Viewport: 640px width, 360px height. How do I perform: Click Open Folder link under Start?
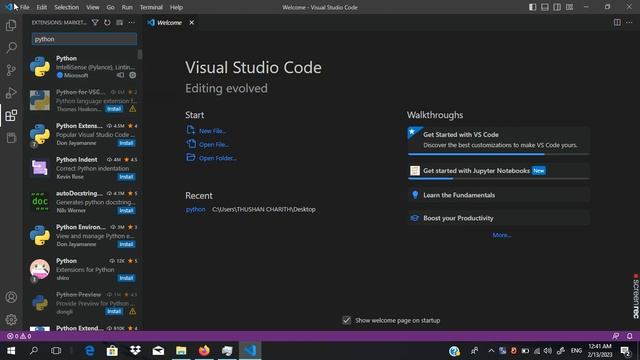point(218,158)
